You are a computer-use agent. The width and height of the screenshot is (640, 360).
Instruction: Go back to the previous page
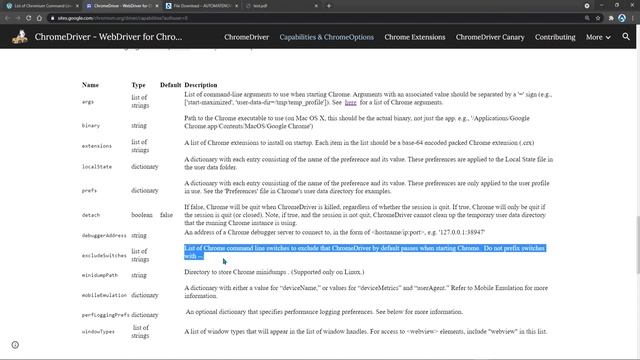pyautogui.click(x=7, y=18)
